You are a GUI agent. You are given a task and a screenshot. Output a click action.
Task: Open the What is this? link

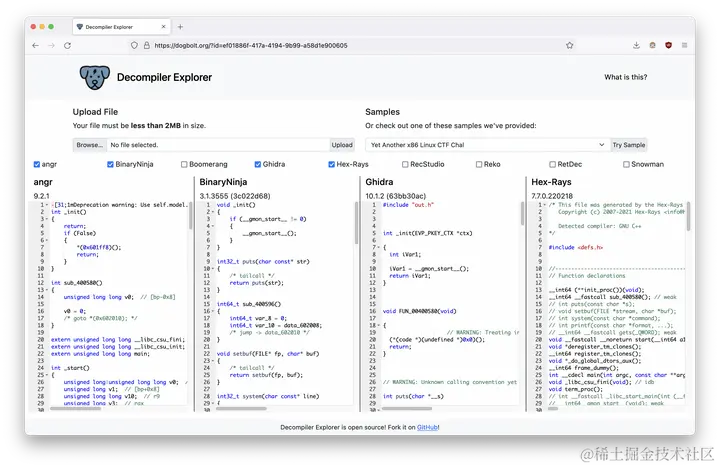tap(625, 77)
